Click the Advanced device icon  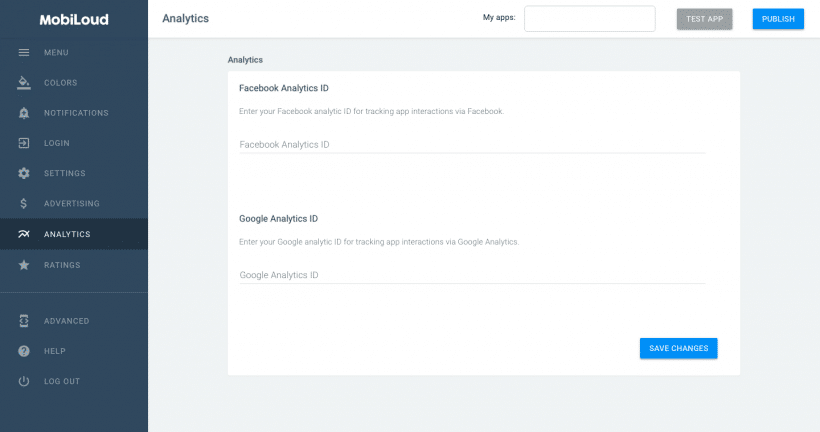pyautogui.click(x=24, y=321)
